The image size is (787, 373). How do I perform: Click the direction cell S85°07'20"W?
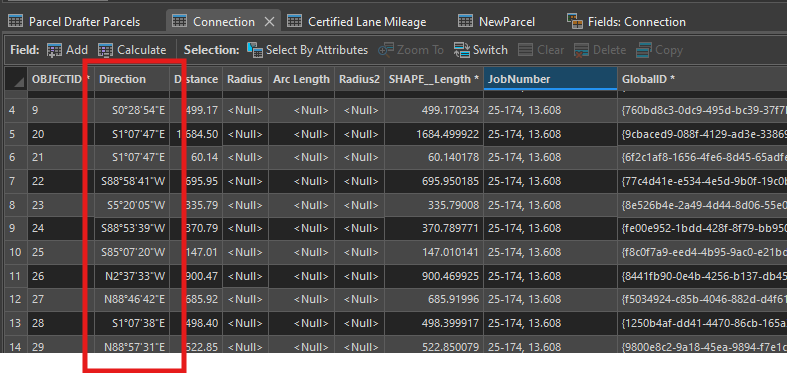pos(132,252)
